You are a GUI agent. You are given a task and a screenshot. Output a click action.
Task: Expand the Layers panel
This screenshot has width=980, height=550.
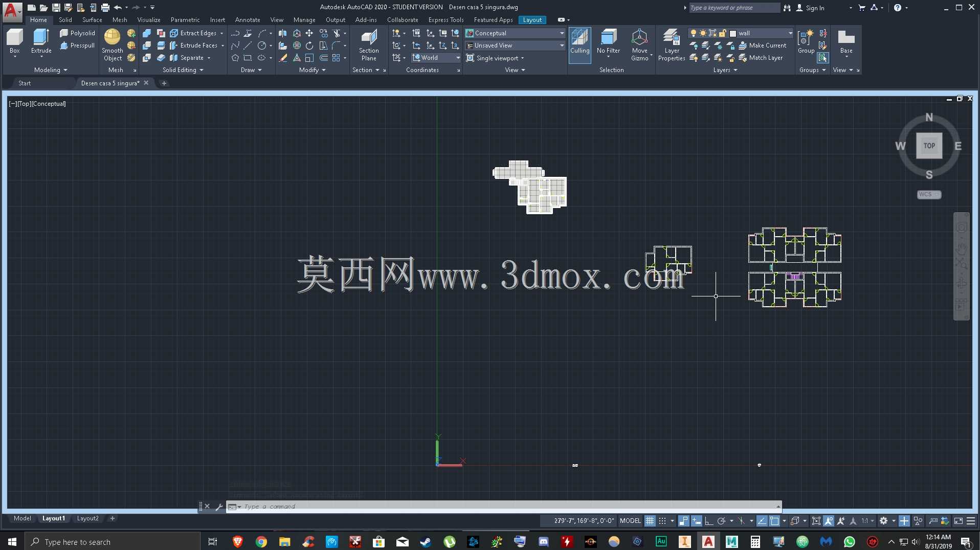coord(725,70)
